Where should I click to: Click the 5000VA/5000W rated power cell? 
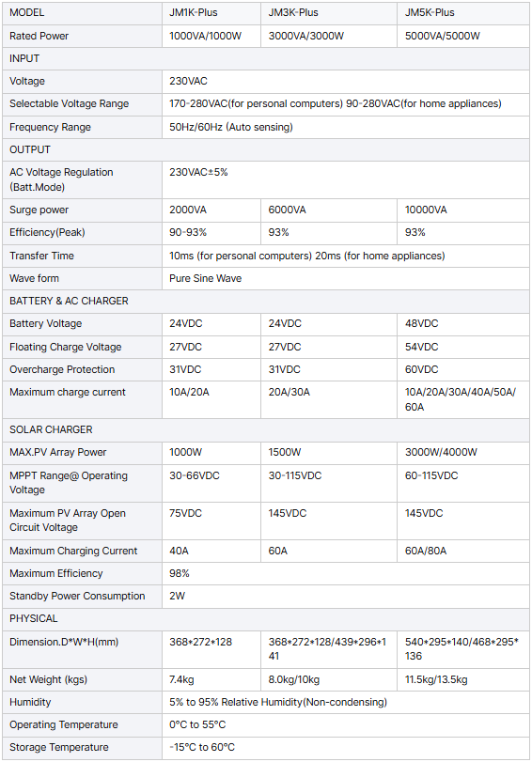point(463,36)
